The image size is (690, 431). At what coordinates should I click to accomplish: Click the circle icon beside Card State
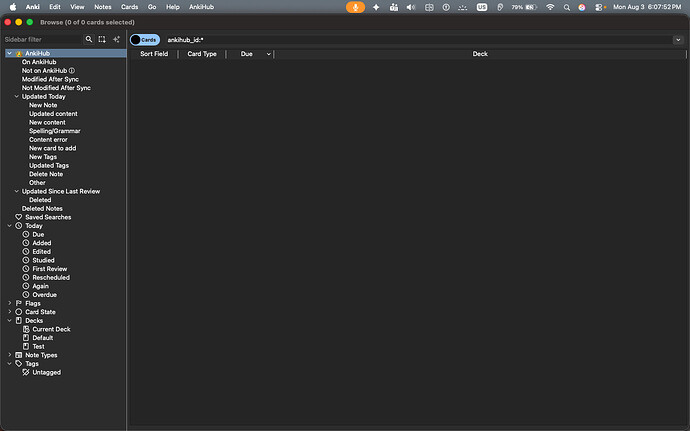18,312
